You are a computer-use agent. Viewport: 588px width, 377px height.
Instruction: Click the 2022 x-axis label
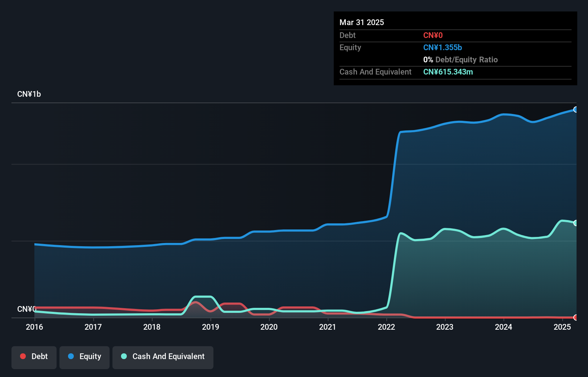tap(386, 327)
